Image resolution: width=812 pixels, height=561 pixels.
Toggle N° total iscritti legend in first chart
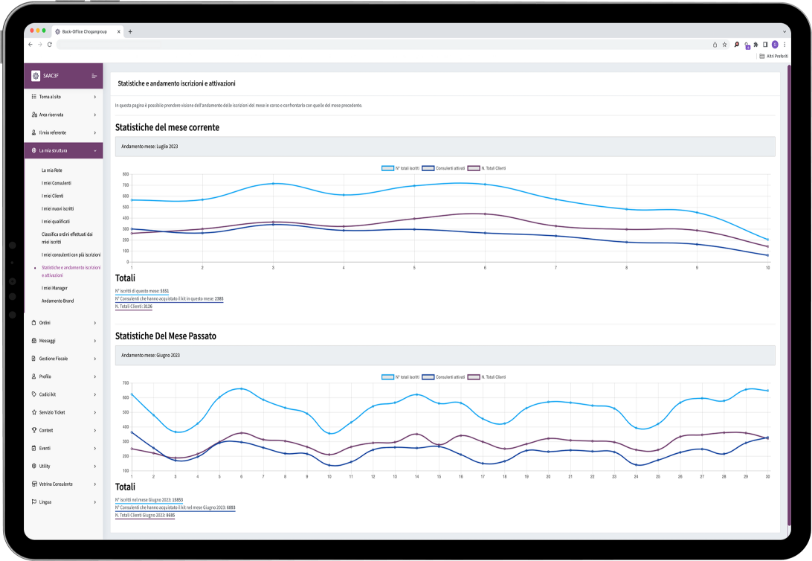click(x=399, y=167)
